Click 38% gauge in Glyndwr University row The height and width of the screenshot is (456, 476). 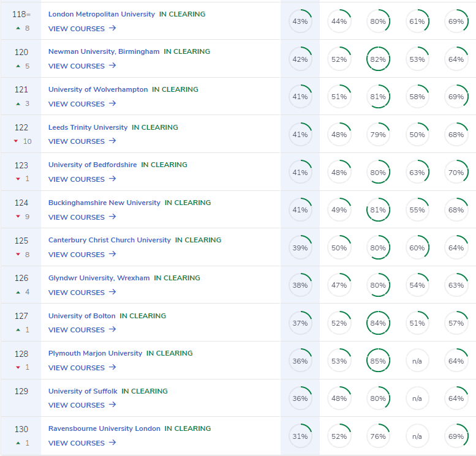tap(300, 285)
